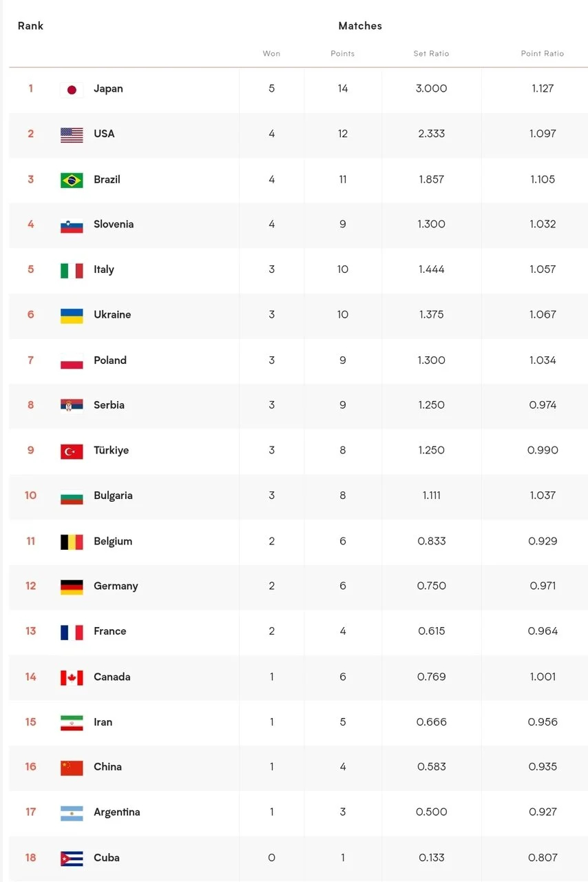
Task: Select the Argentina flag icon
Action: point(72,812)
